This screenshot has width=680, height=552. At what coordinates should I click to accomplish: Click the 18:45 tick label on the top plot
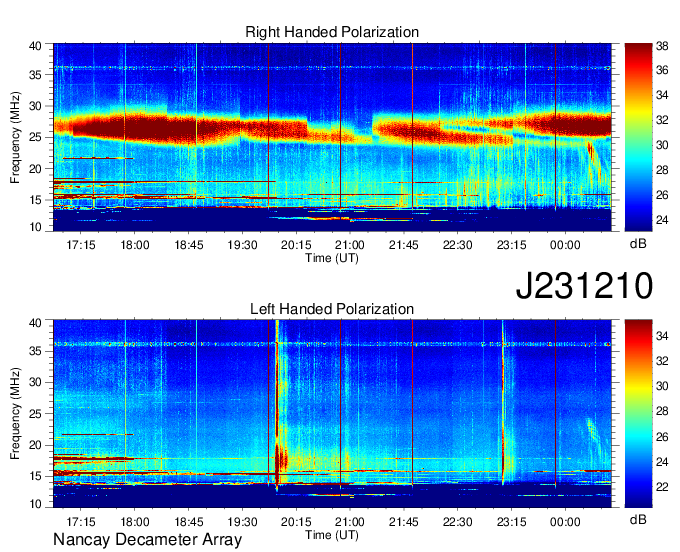click(x=189, y=245)
